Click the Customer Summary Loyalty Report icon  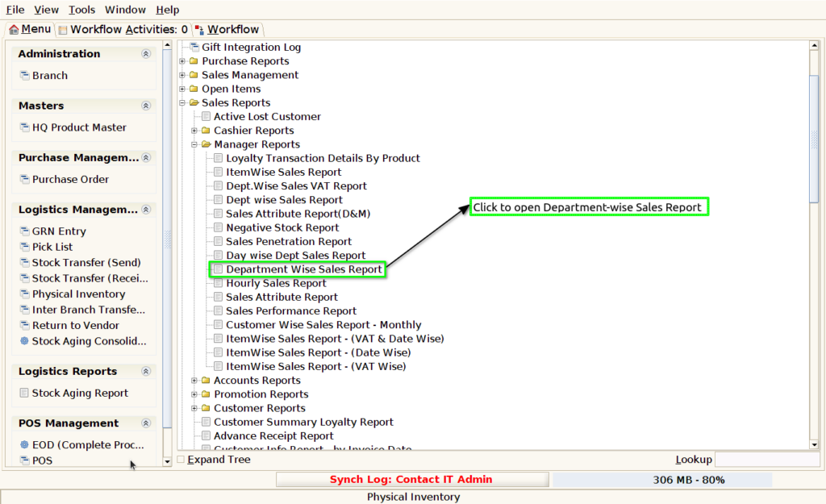coord(206,422)
